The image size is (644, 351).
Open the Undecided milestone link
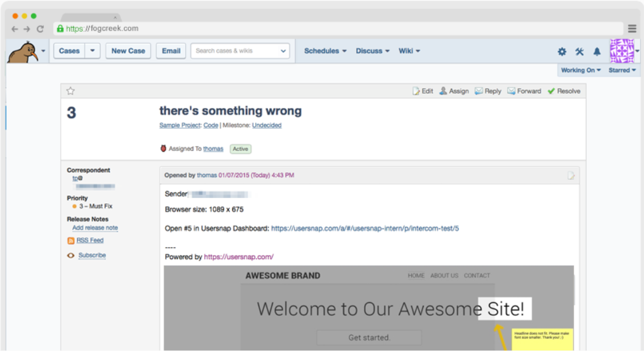266,125
